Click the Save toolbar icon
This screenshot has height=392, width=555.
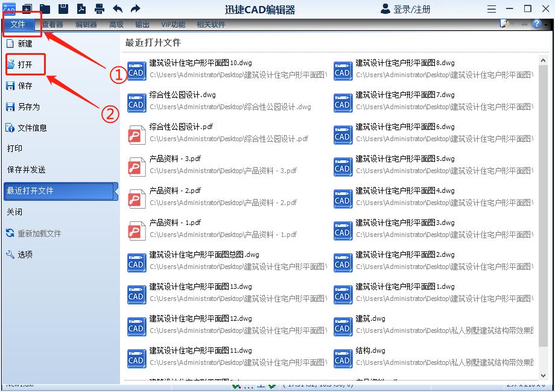62,8
